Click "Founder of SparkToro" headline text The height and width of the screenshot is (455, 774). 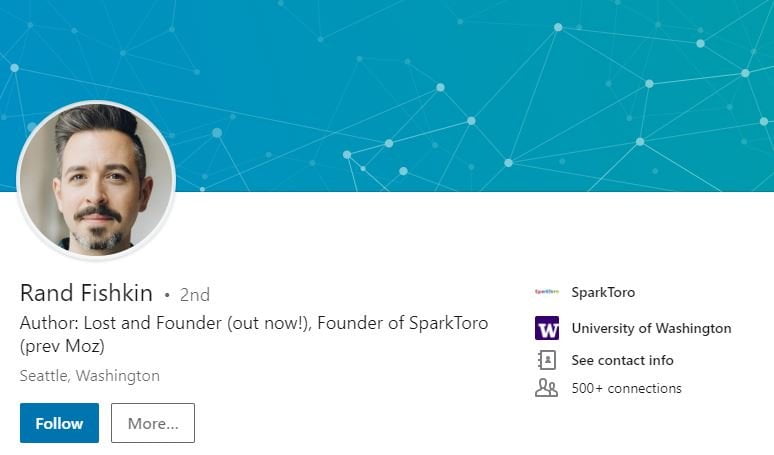(403, 323)
